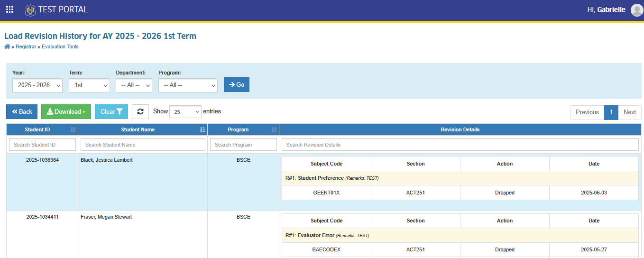Click R#1: Student Preference revision row

(460, 178)
